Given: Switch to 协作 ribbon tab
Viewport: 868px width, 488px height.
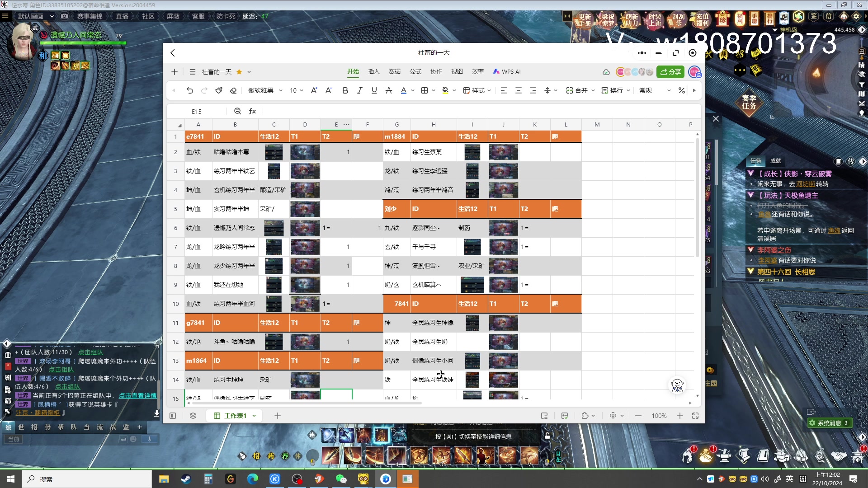Looking at the screenshot, I should [436, 71].
